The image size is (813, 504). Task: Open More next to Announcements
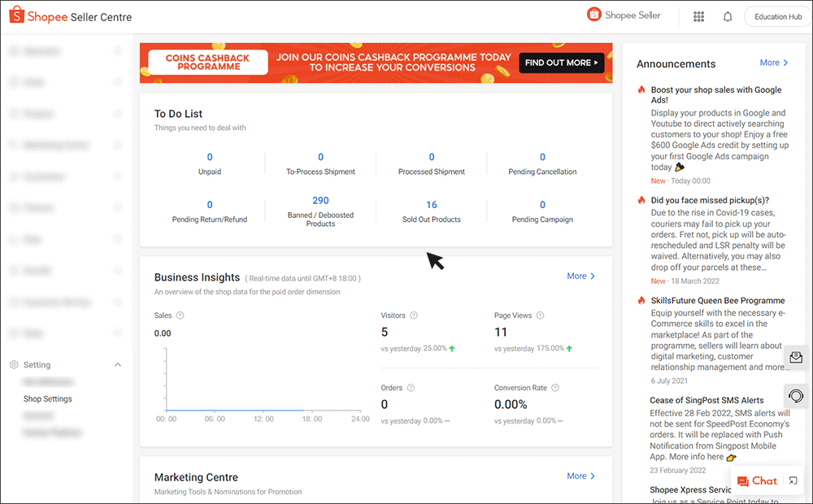tap(773, 63)
